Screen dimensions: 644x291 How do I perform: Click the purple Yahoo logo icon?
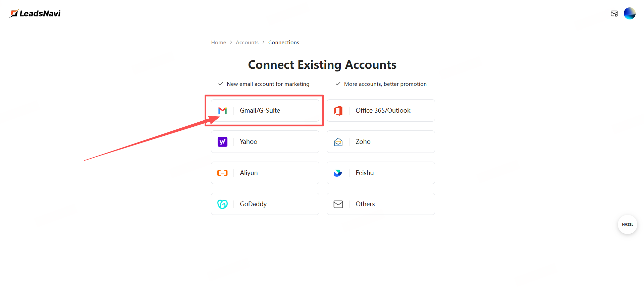coord(222,142)
